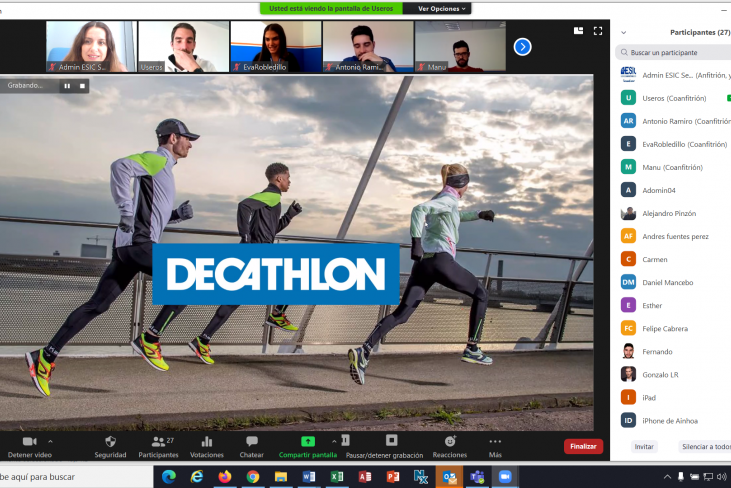
Task: Stop the recording in Grabando indicator
Action: pyautogui.click(x=82, y=86)
